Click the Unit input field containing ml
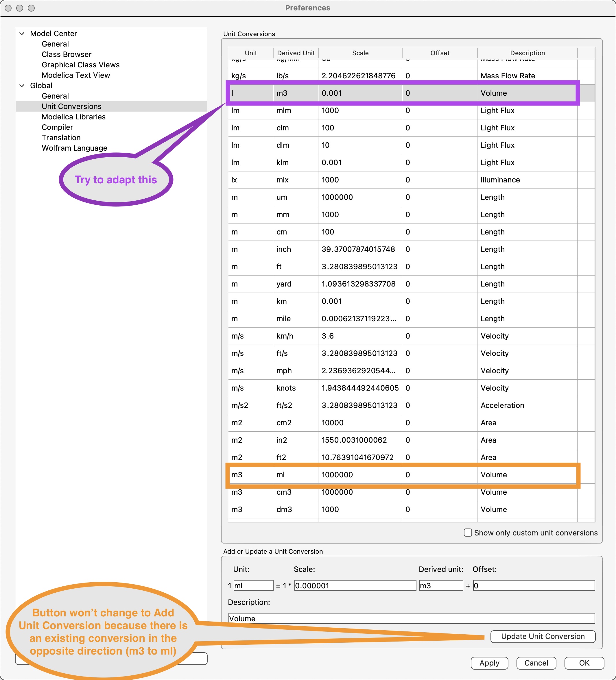The image size is (616, 680). pyautogui.click(x=253, y=585)
